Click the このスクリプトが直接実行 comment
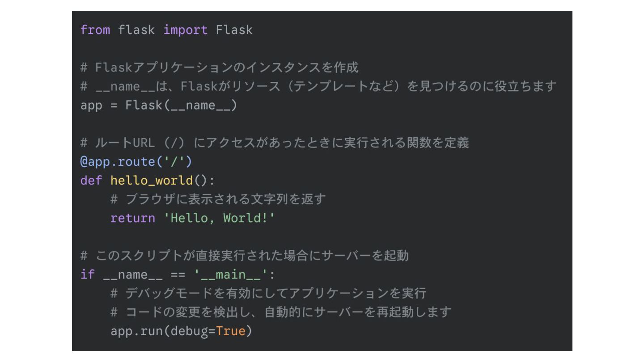Image resolution: width=644 pixels, height=362 pixels. point(245,256)
